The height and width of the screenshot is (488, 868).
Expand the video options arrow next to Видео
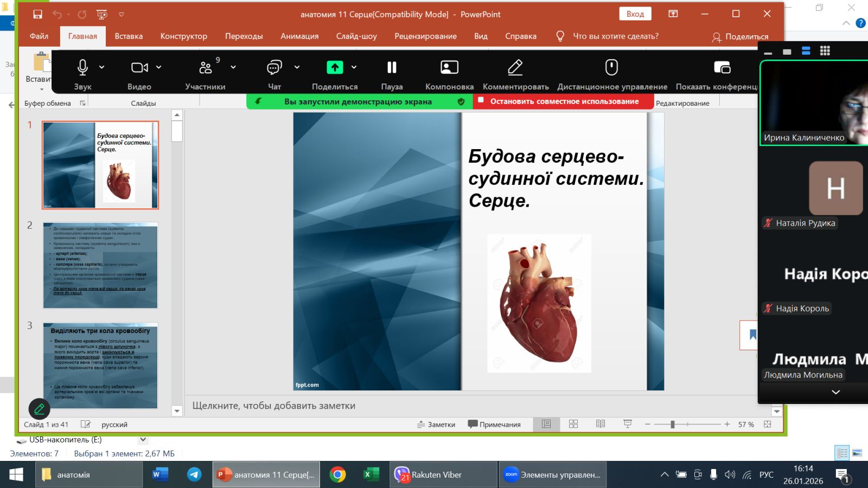pyautogui.click(x=159, y=67)
